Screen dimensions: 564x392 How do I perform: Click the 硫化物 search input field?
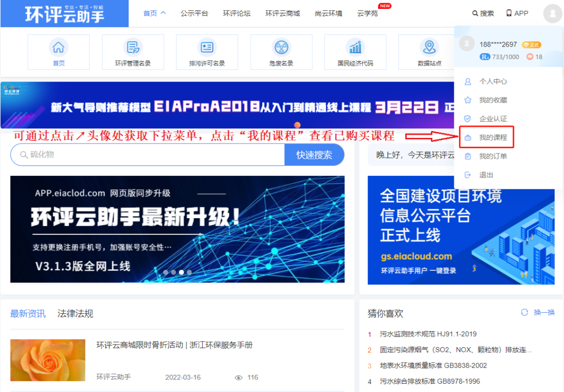(x=147, y=155)
